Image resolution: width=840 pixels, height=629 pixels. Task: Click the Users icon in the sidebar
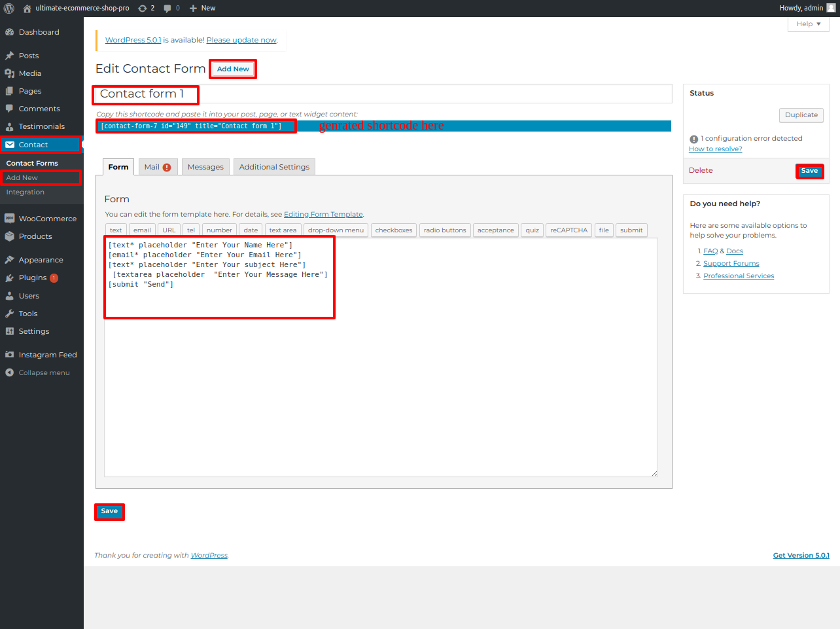10,296
